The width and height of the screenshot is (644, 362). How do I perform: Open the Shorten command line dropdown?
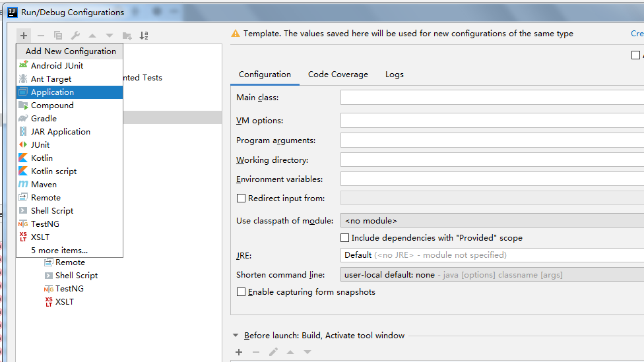[492, 274]
